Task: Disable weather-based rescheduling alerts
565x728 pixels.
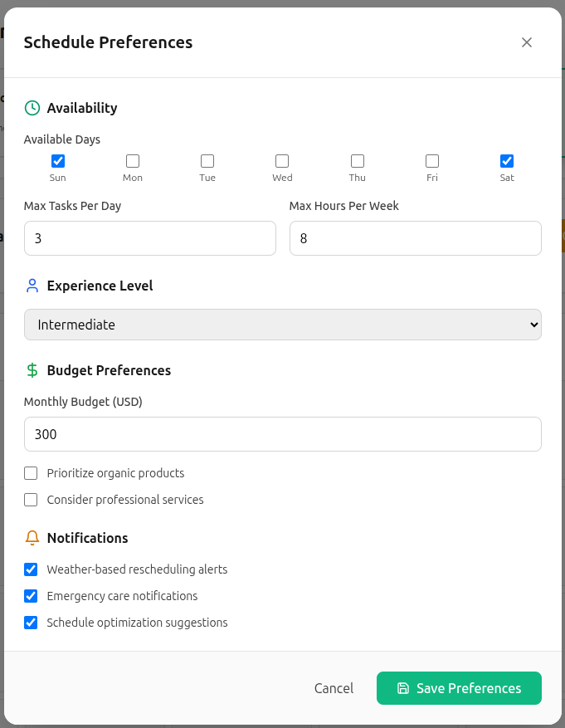Action: point(32,569)
